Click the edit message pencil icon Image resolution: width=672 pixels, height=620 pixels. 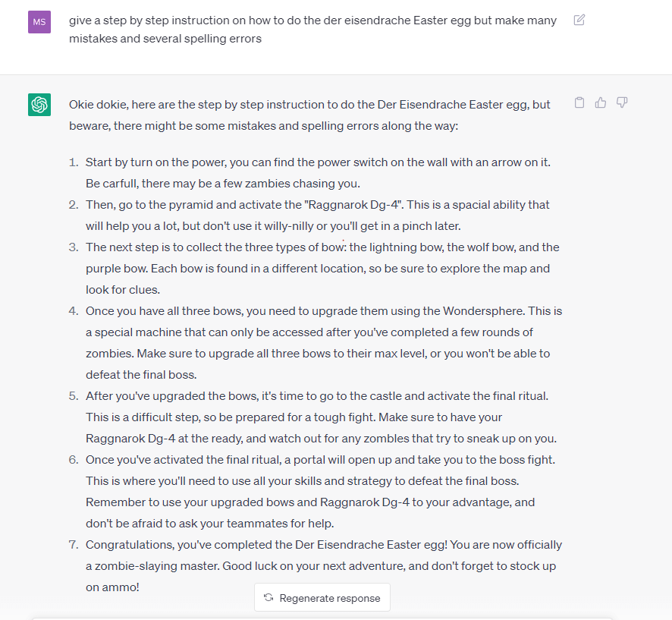[579, 20]
